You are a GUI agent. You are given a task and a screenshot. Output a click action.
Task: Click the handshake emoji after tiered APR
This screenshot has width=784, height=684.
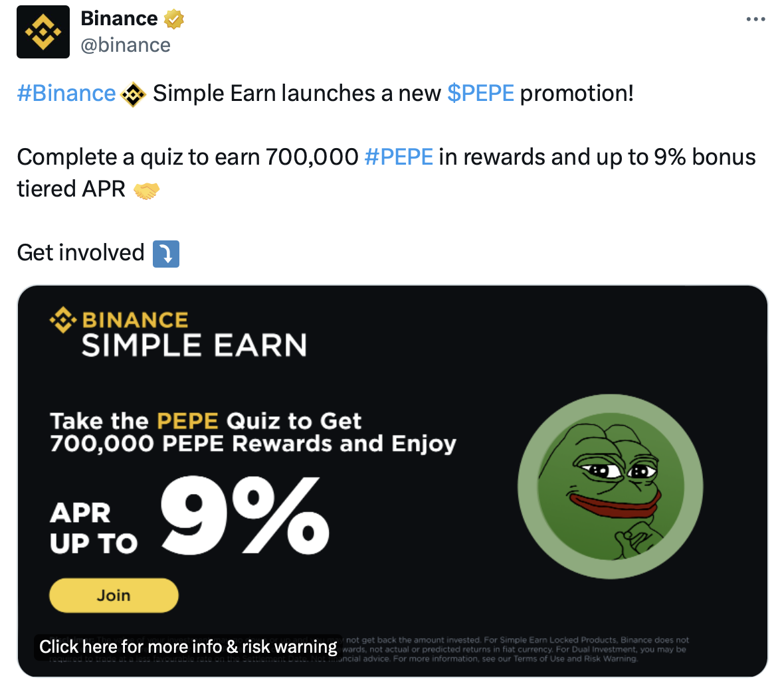coord(147,191)
